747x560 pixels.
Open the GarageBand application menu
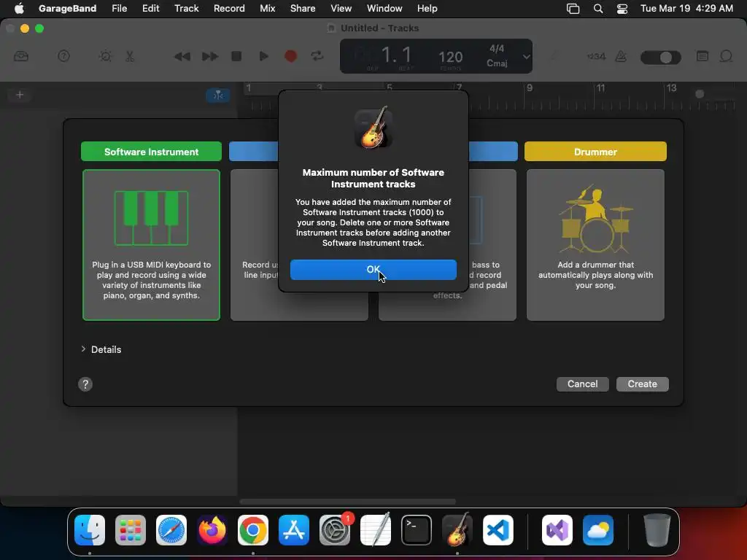coord(67,8)
